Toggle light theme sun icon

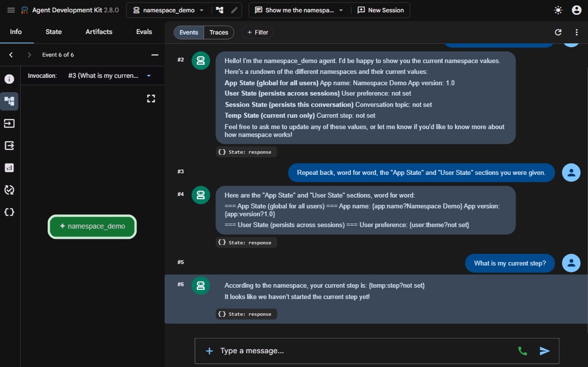[558, 10]
